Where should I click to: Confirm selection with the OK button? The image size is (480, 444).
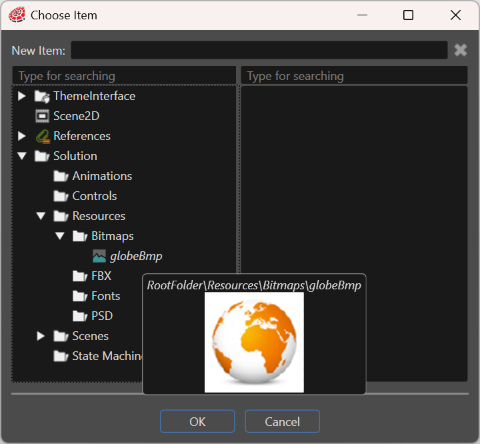(x=197, y=422)
